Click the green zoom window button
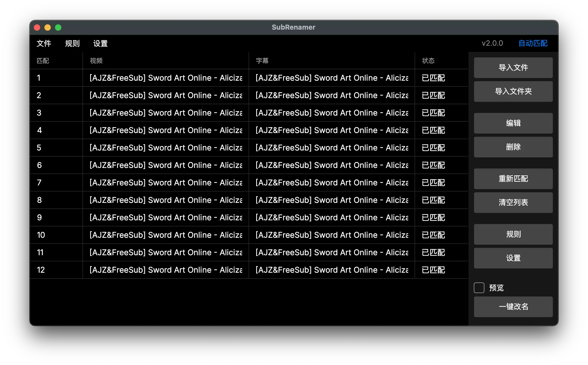 (x=58, y=28)
